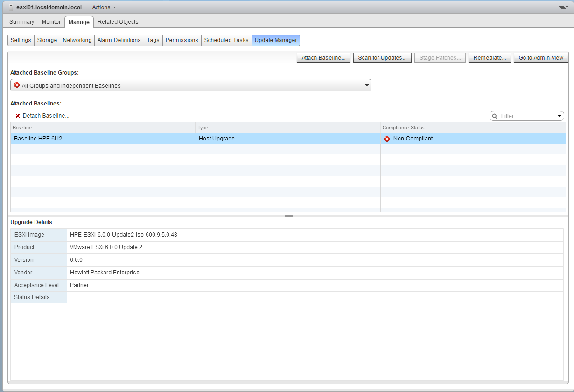Switch to the Scheduled Tasks sub-tab

[226, 40]
